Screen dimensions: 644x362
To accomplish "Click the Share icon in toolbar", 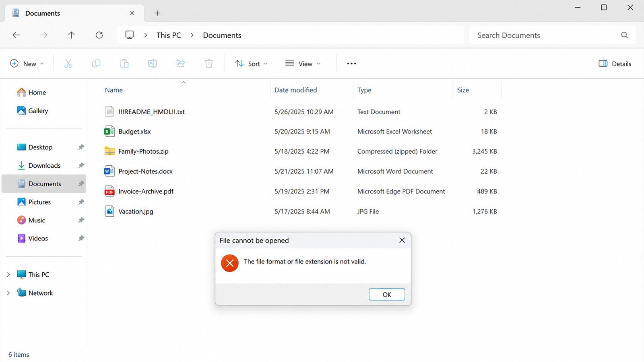I will pyautogui.click(x=181, y=64).
